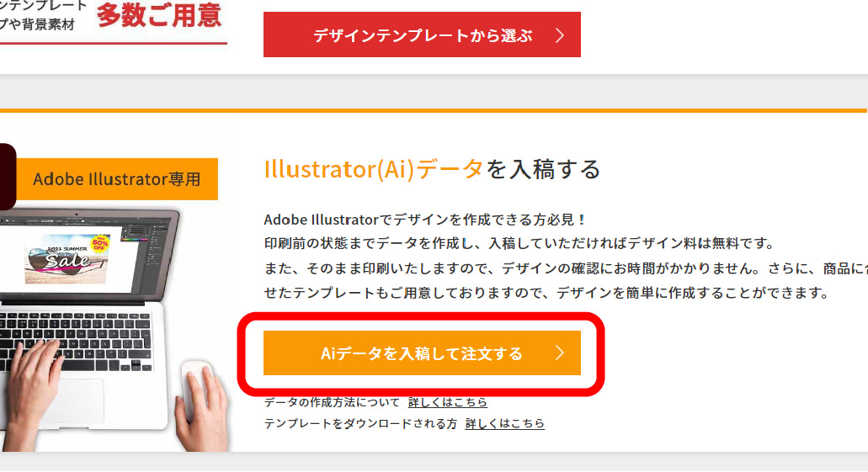Image resolution: width=868 pixels, height=472 pixels.
Task: Click the text line starting せたテンプレートもご用意
Action: tap(546, 293)
